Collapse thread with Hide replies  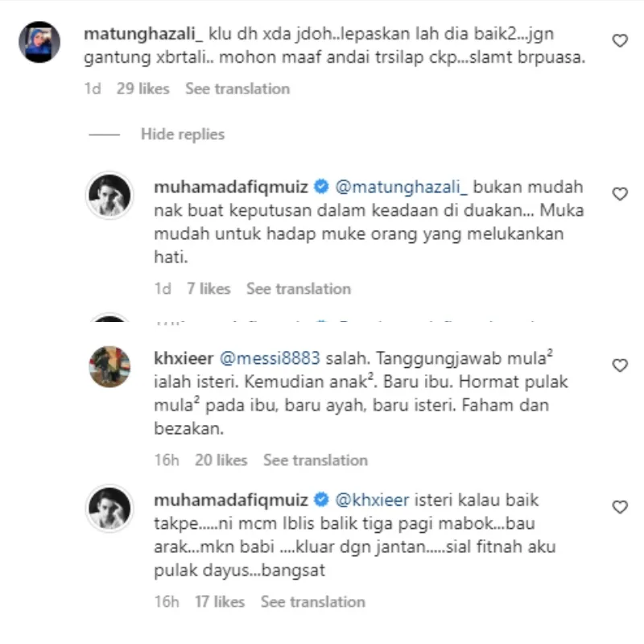tap(183, 134)
